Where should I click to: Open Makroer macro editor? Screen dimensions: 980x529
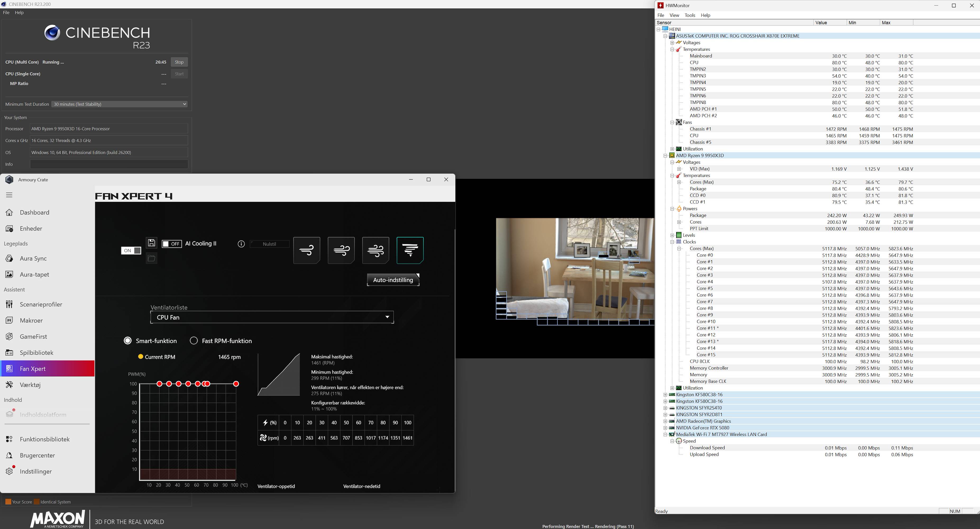point(31,321)
